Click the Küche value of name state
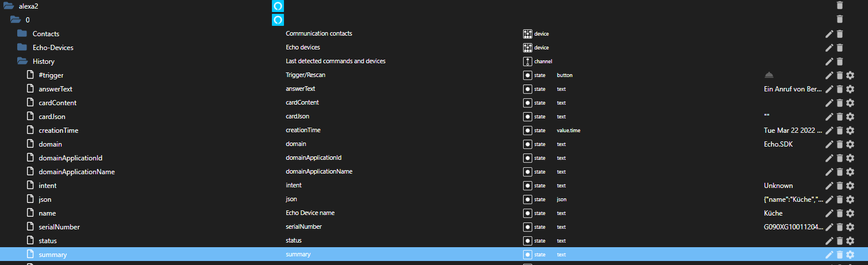This screenshot has height=265, width=868. tap(773, 213)
